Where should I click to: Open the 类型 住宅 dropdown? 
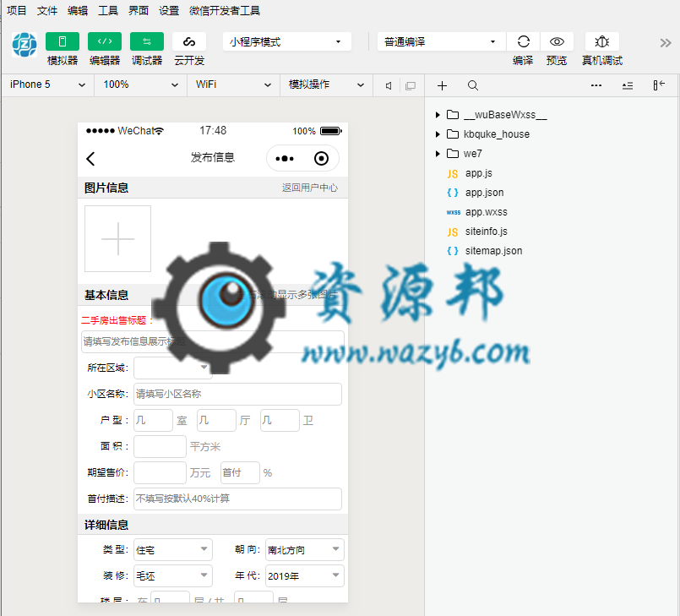[x=173, y=549]
